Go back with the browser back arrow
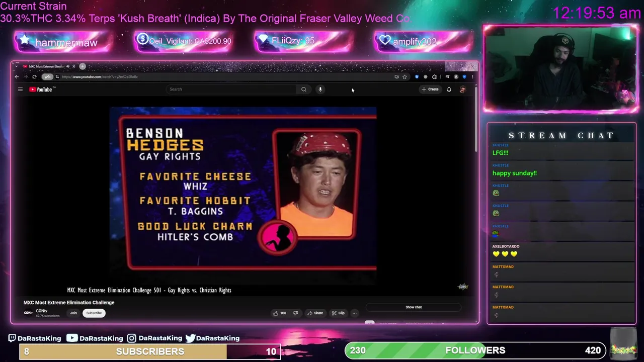 (17, 77)
